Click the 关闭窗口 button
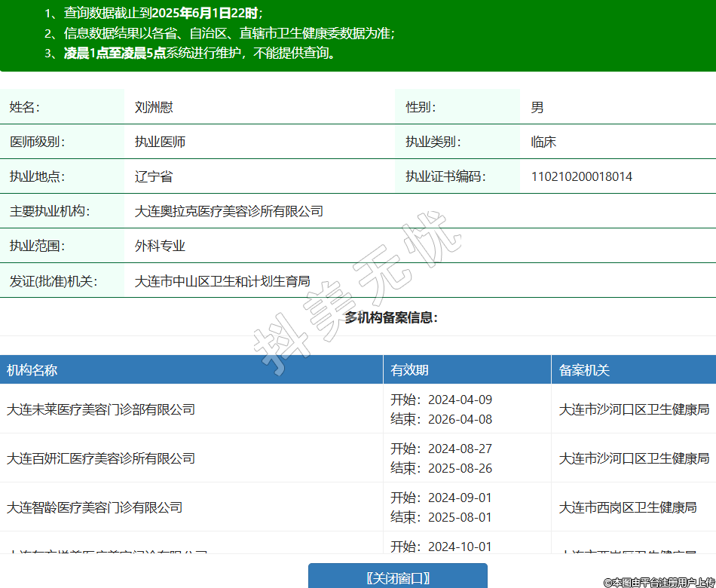The height and width of the screenshot is (588, 716). pos(397,577)
